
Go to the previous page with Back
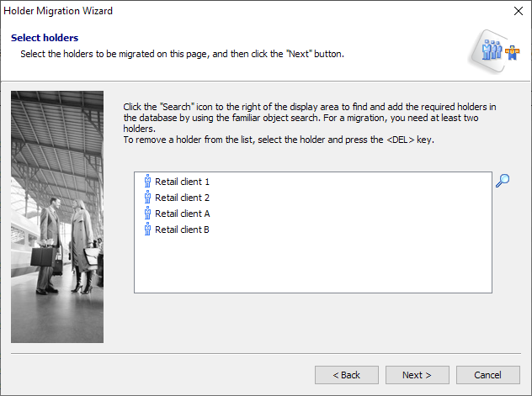click(346, 375)
